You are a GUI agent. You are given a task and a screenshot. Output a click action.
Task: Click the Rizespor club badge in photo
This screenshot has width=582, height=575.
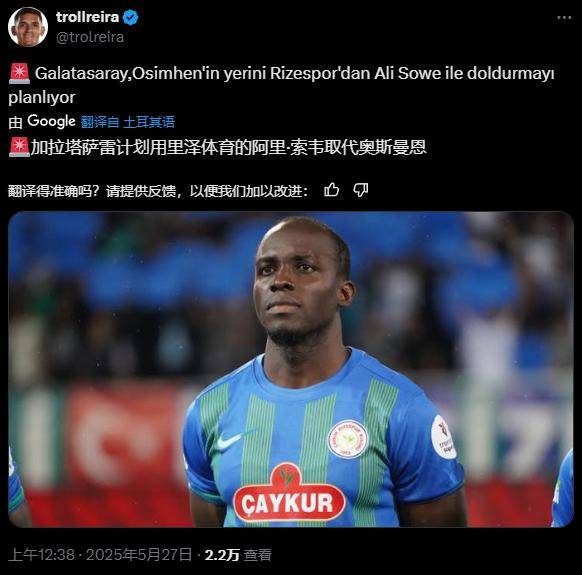(x=347, y=440)
